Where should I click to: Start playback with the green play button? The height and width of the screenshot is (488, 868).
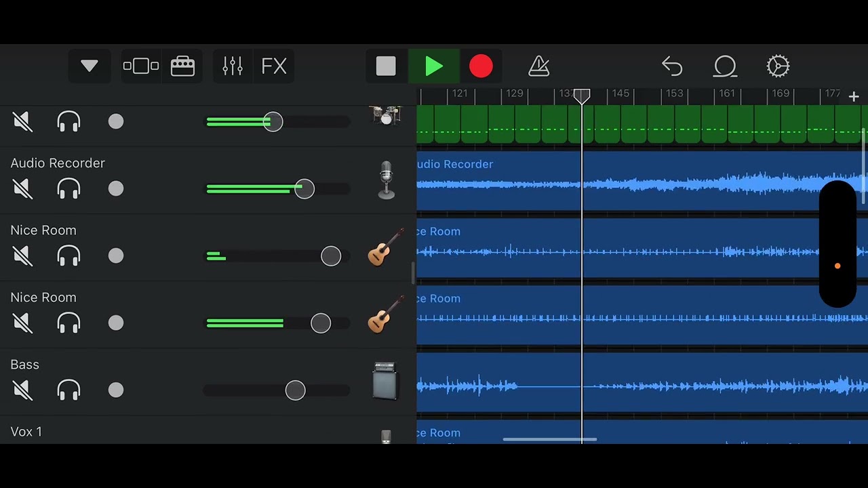[x=434, y=66]
